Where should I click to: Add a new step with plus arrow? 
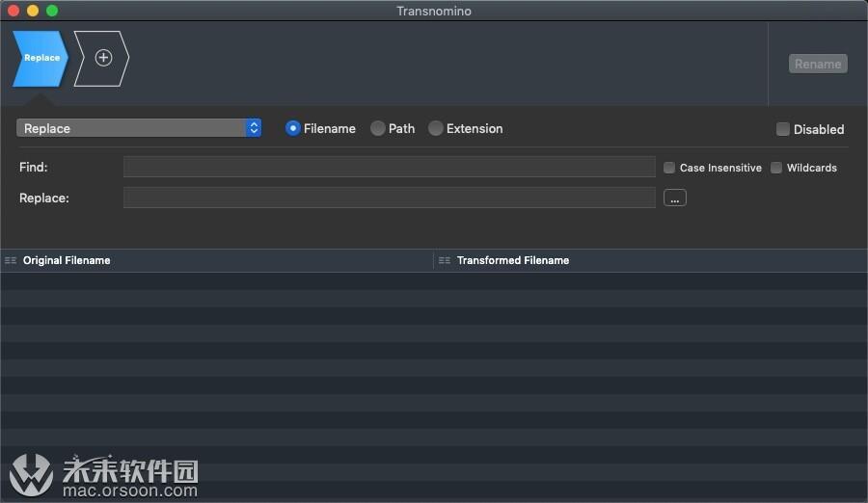pos(102,58)
